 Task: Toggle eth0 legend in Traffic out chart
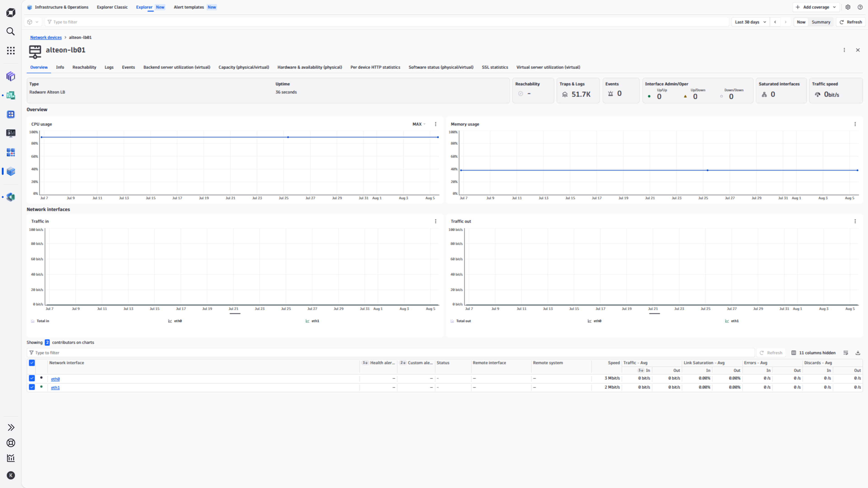594,321
